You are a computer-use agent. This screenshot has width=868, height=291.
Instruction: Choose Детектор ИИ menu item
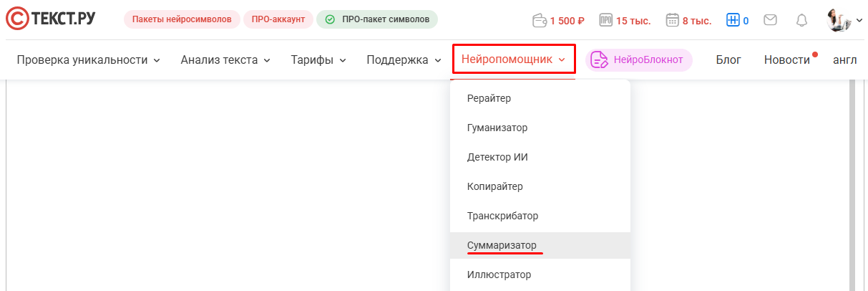497,157
